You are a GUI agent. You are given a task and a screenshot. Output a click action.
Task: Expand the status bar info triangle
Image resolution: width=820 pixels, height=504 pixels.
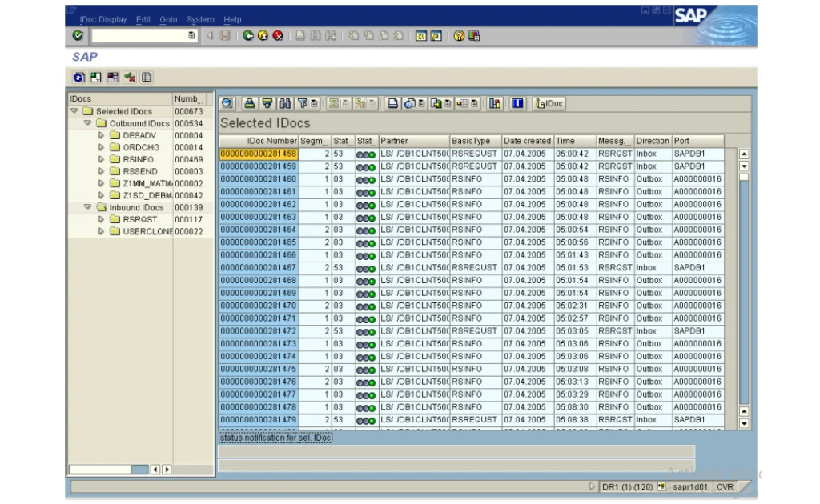592,486
